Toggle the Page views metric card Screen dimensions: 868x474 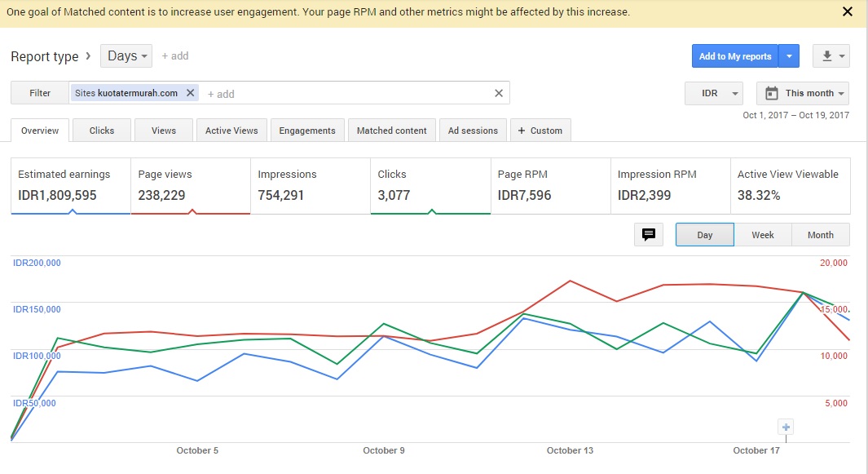pyautogui.click(x=191, y=186)
